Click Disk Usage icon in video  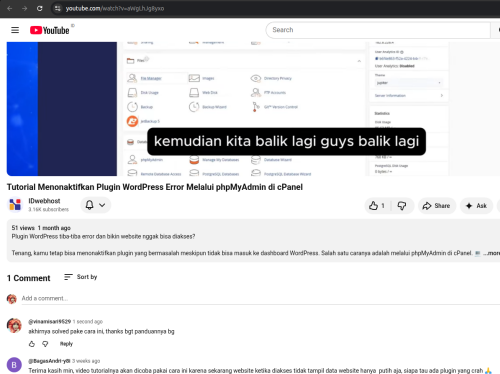tap(132, 93)
